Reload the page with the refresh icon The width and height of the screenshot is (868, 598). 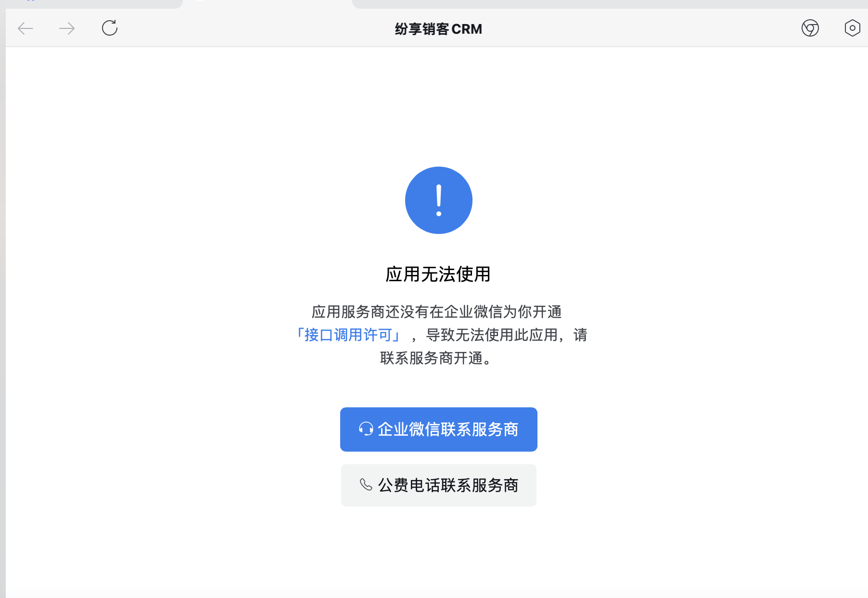[x=110, y=28]
